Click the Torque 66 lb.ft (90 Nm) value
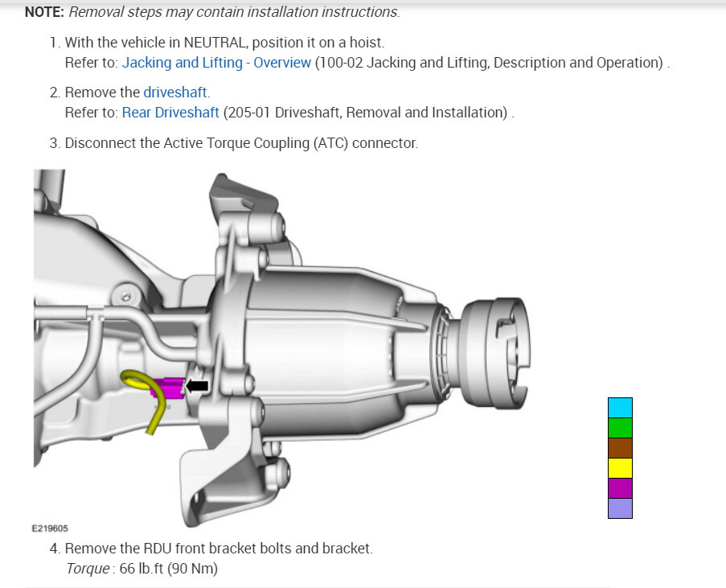This screenshot has height=588, width=726. (x=142, y=569)
